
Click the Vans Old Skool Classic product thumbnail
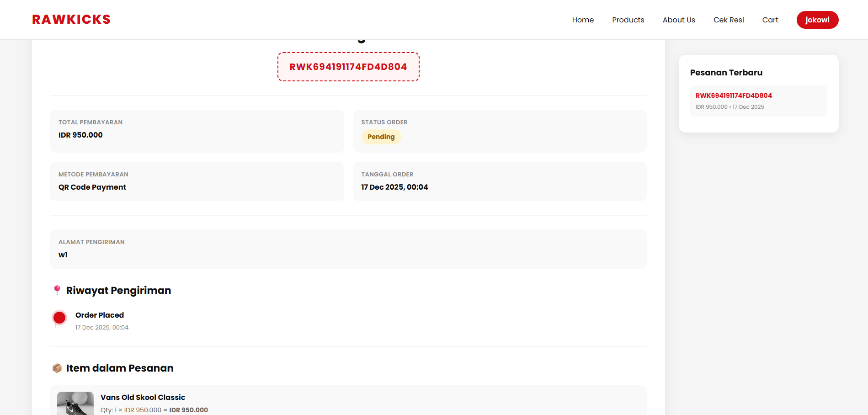75,404
